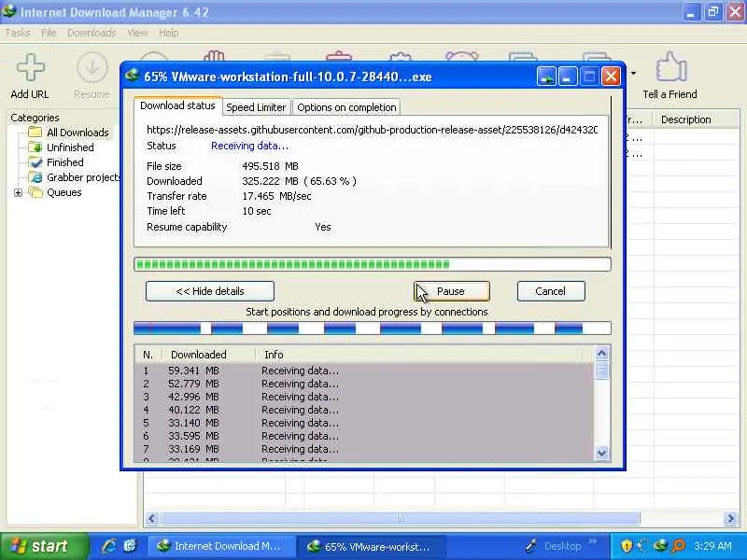747x560 pixels.
Task: Switch to the Speed Limiter tab
Action: coord(256,107)
